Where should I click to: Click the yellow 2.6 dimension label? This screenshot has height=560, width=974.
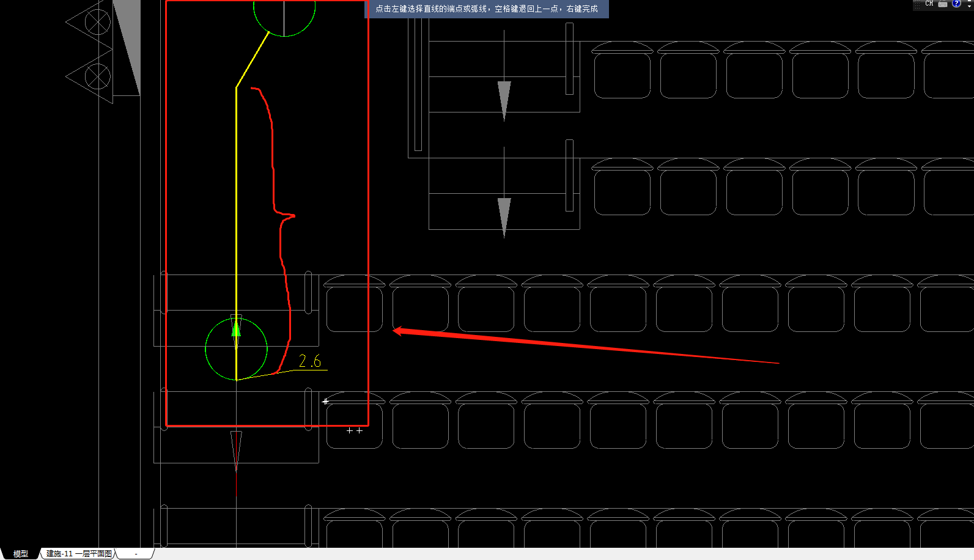(310, 361)
